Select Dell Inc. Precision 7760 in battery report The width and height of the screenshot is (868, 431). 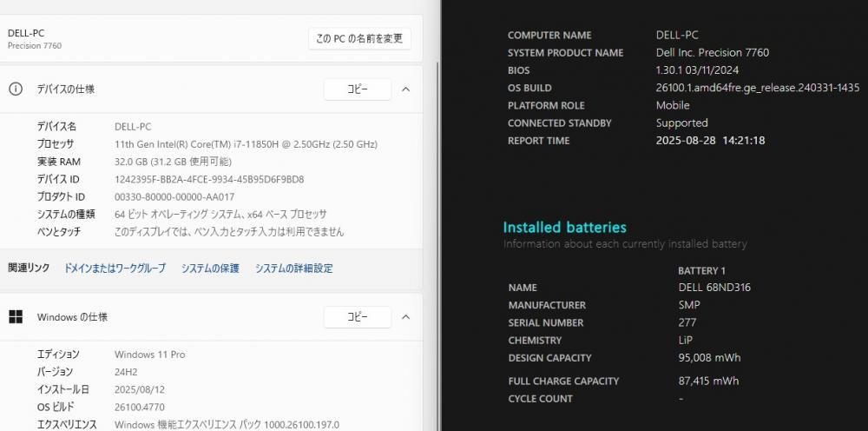713,53
